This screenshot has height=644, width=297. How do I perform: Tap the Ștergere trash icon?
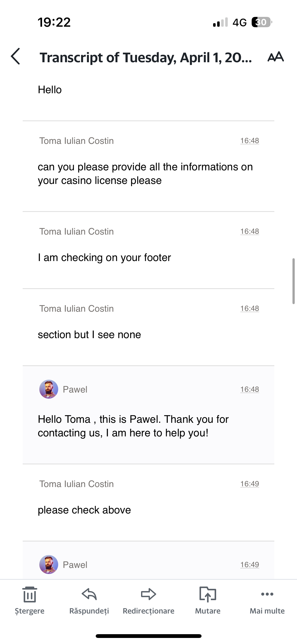pyautogui.click(x=30, y=595)
